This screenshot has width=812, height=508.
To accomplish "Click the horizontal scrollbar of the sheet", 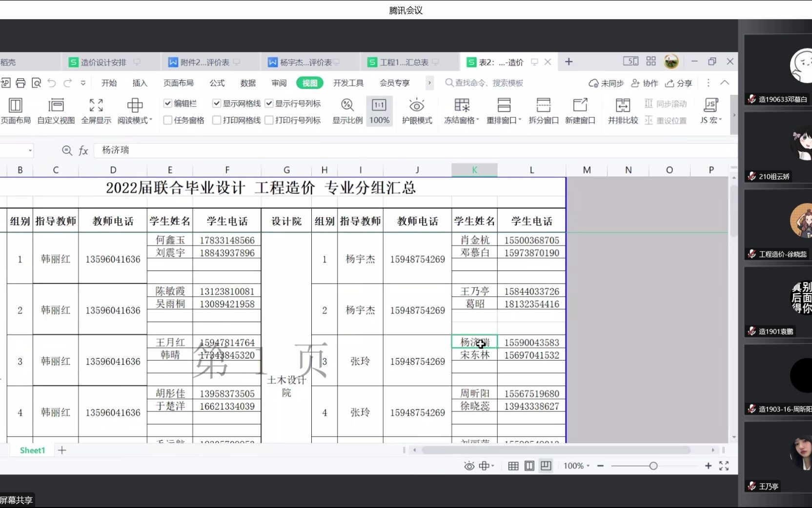I will 556,450.
